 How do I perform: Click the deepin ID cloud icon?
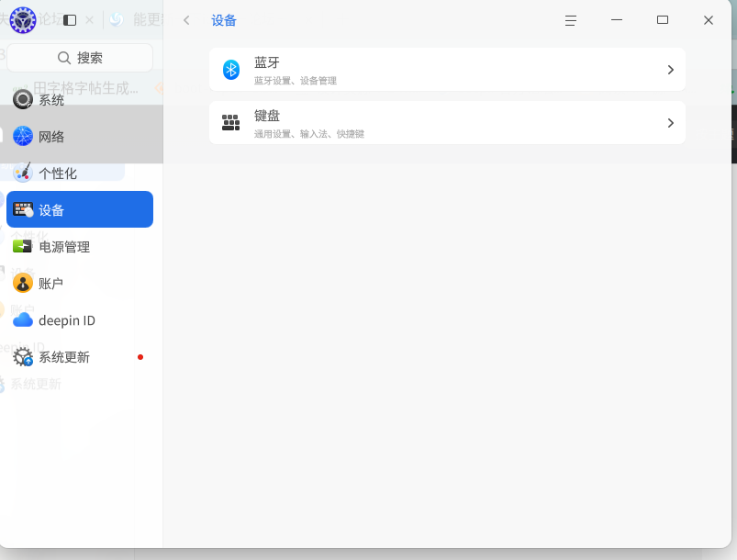(23, 320)
